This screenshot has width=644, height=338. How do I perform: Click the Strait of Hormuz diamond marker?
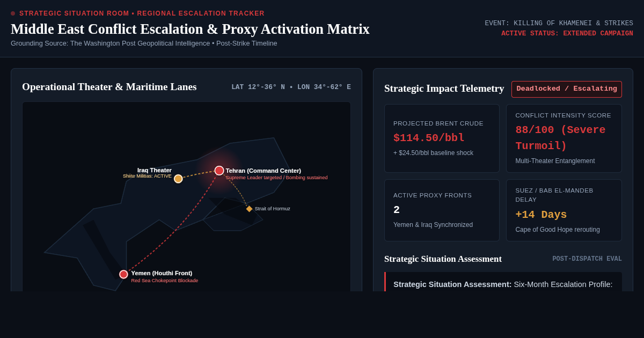click(249, 209)
